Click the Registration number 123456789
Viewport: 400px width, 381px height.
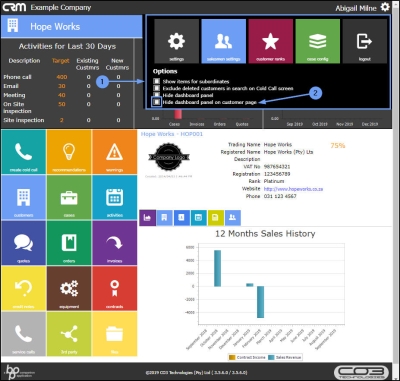coord(277,174)
